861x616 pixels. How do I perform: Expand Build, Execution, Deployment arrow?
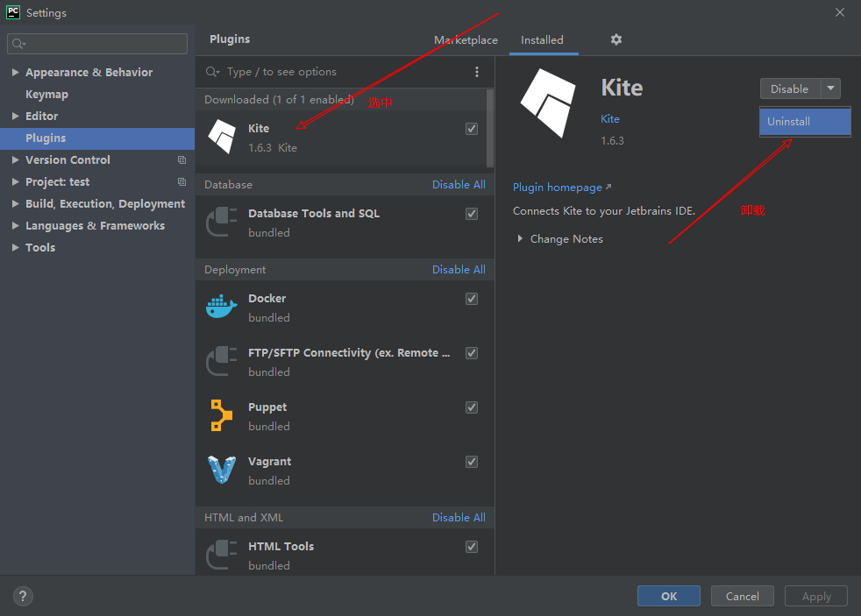click(16, 203)
